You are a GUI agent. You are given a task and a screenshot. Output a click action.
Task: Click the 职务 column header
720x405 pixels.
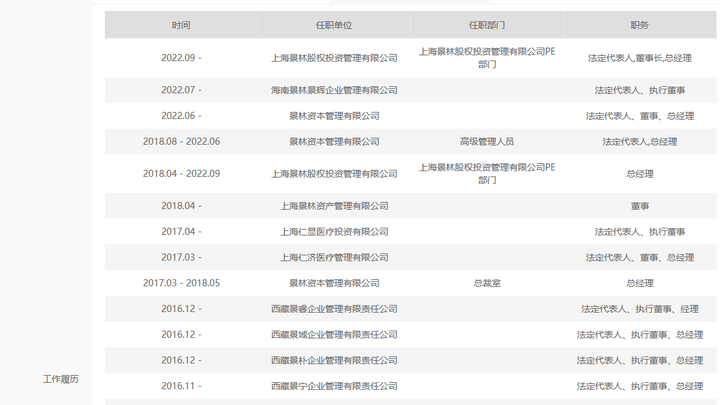[640, 25]
